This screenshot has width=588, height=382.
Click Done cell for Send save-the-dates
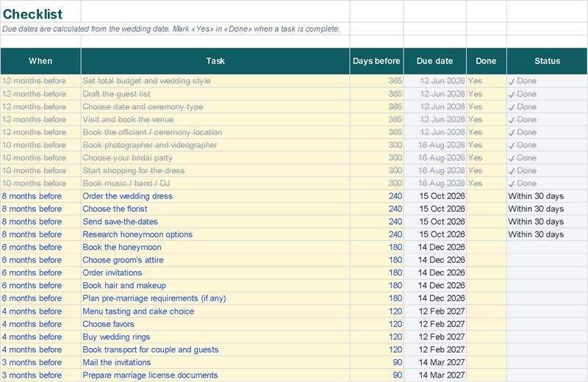(487, 222)
